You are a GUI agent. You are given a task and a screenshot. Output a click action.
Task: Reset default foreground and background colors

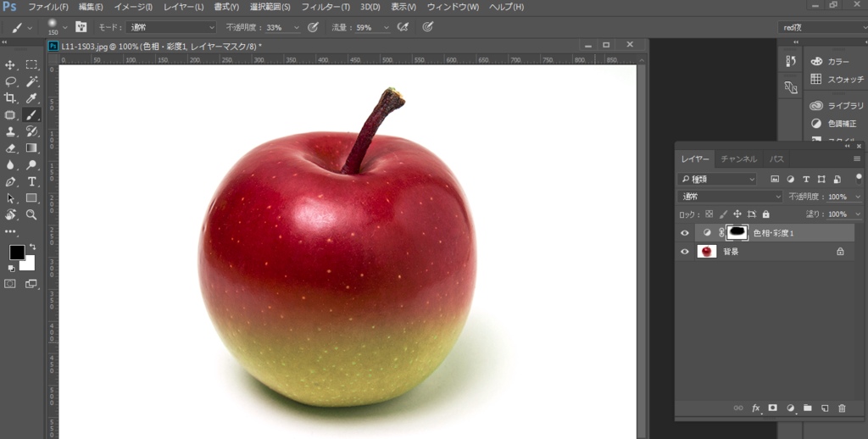(x=12, y=269)
